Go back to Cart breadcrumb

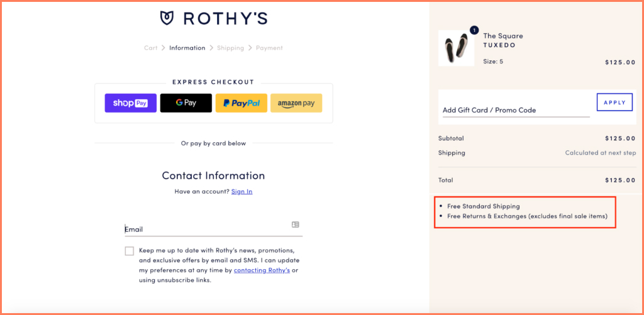[151, 48]
